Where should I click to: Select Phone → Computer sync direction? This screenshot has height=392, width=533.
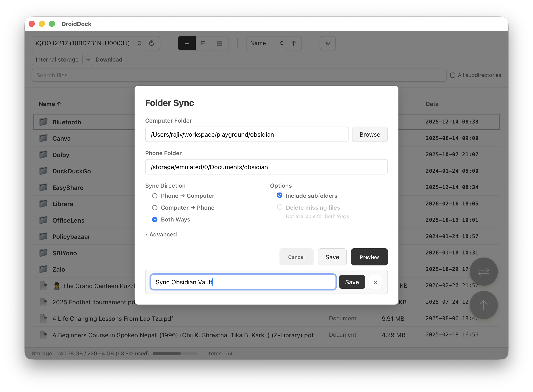(x=155, y=196)
